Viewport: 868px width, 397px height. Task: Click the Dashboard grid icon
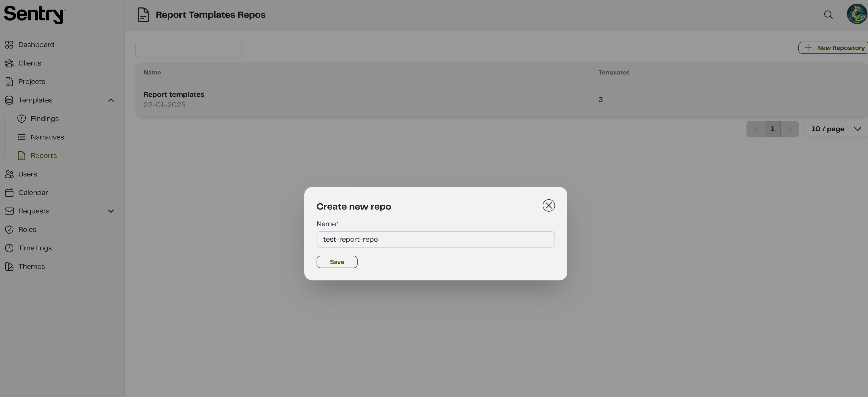9,45
